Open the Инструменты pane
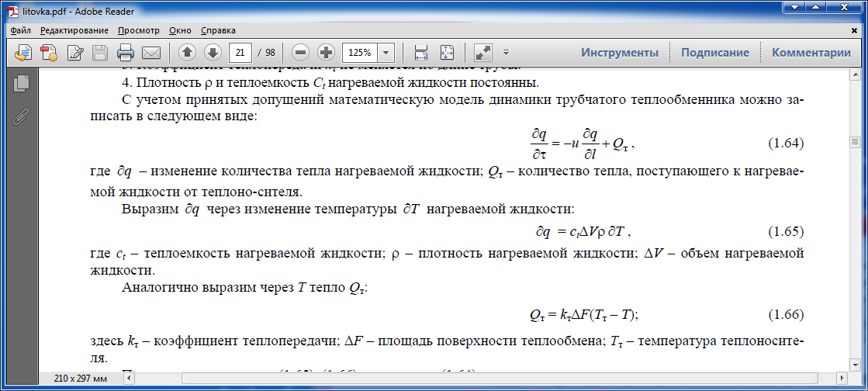This screenshot has height=391, width=868. point(620,54)
